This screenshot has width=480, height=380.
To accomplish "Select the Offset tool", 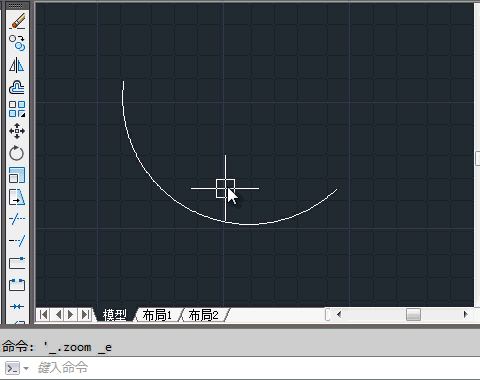I will [x=17, y=87].
